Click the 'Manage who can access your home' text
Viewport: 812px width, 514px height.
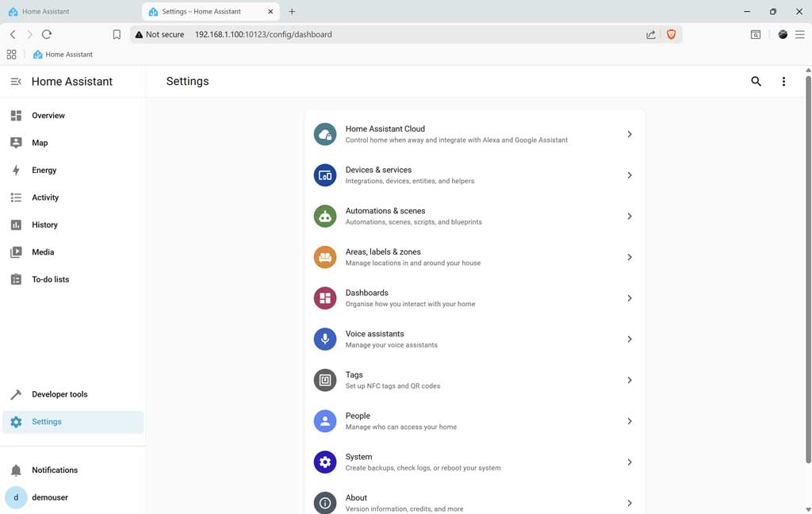[x=400, y=427]
